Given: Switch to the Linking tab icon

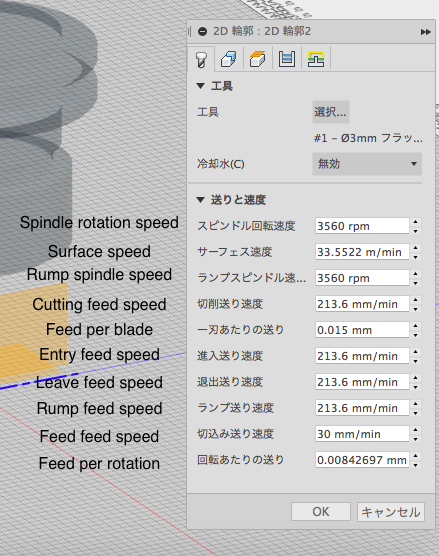Looking at the screenshot, I should point(316,59).
